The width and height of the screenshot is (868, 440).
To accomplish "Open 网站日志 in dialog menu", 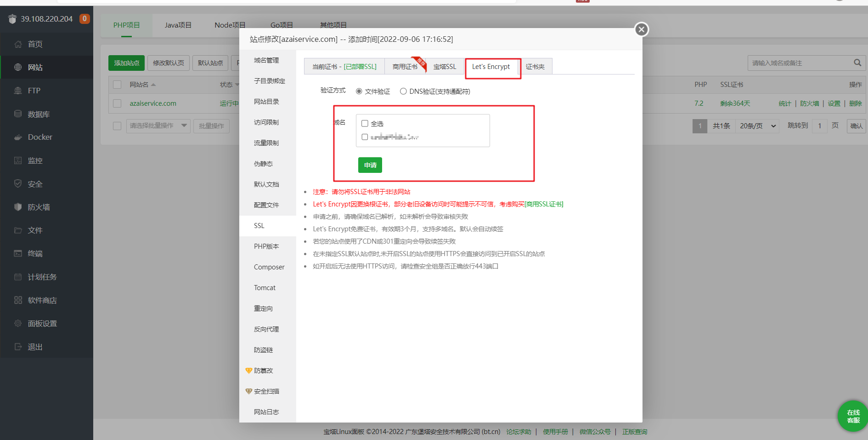I will (267, 412).
